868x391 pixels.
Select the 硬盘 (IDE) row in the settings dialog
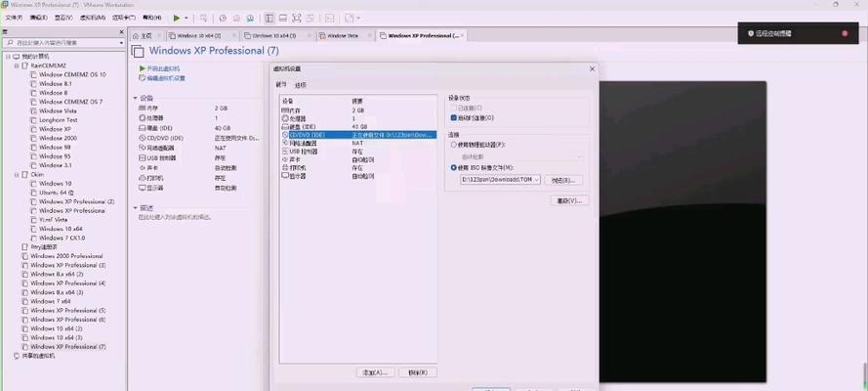pyautogui.click(x=358, y=127)
